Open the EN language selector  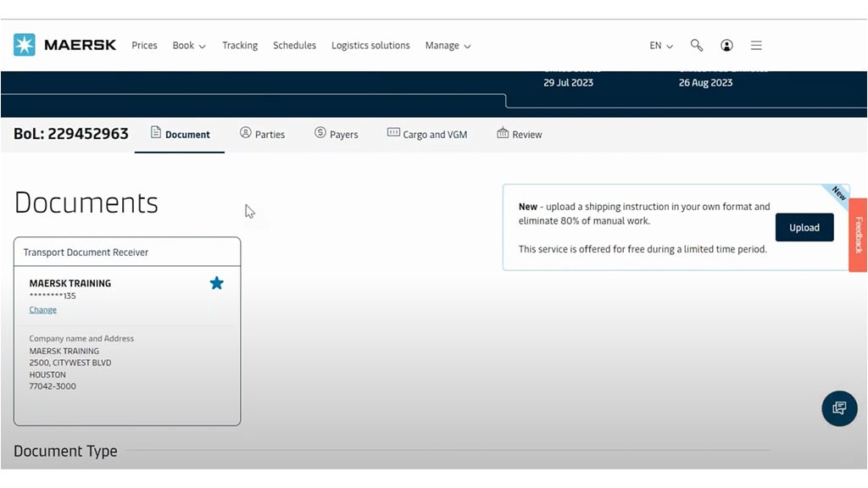click(660, 45)
